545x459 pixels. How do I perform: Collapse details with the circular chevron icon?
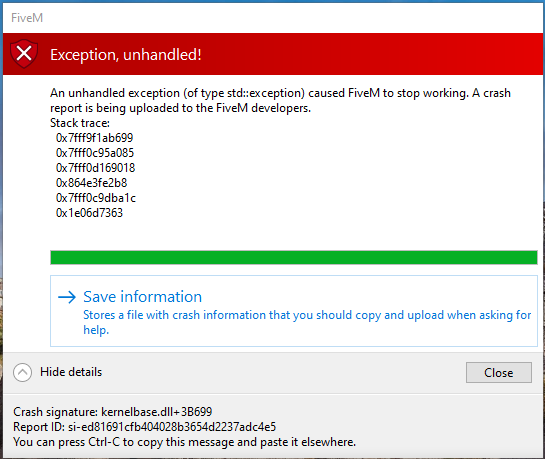click(x=23, y=372)
